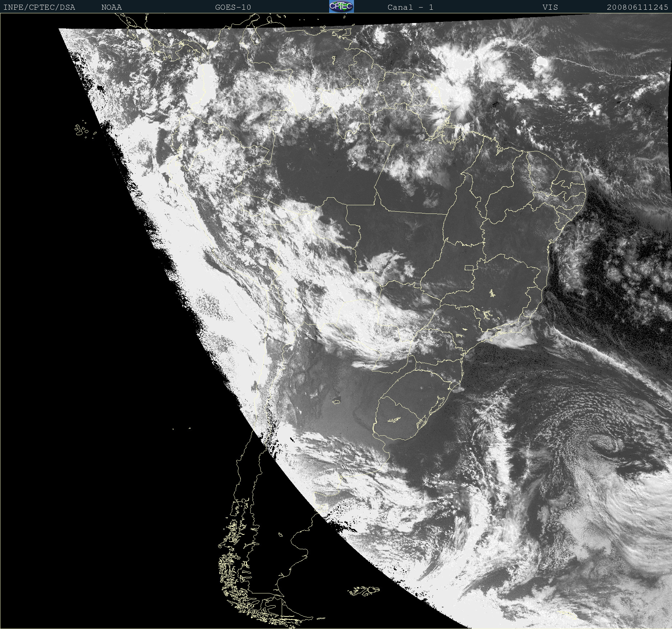Click the 'GOES-10' satellite label

[x=233, y=7]
